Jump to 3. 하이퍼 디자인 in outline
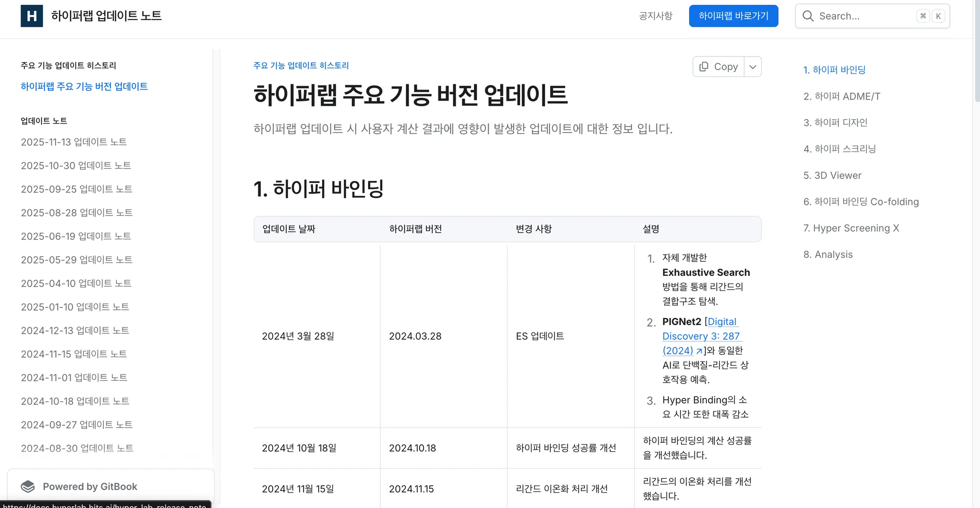 pos(835,123)
